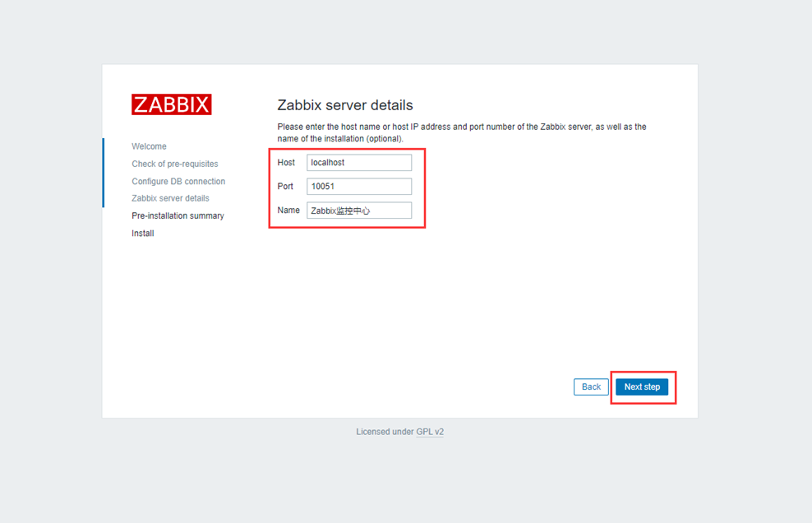
Task: Select Configure DB connection step
Action: 178,181
